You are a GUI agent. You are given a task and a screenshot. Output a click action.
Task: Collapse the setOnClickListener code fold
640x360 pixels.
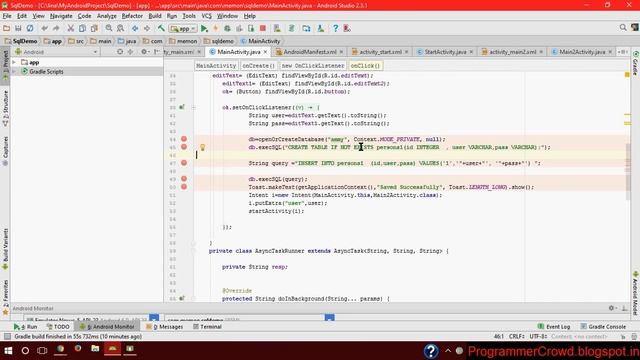(x=193, y=108)
